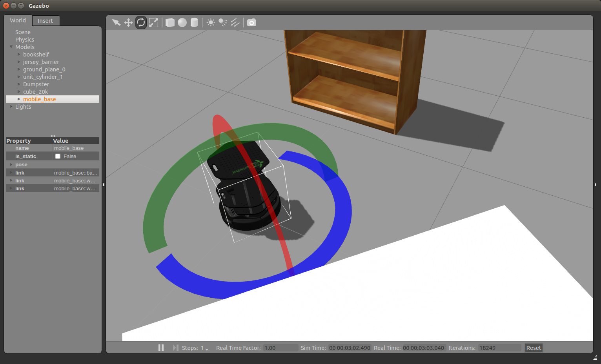Select the Lights tree entry

[x=23, y=107]
